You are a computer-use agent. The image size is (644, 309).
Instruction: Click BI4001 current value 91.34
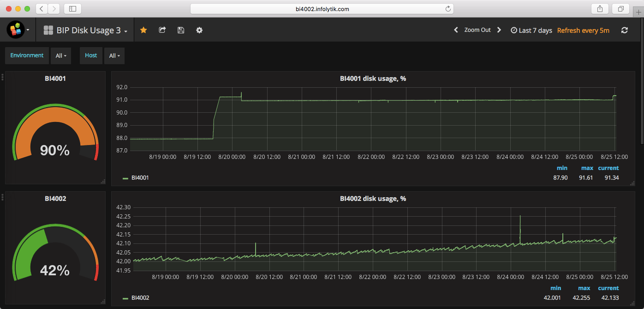click(612, 177)
